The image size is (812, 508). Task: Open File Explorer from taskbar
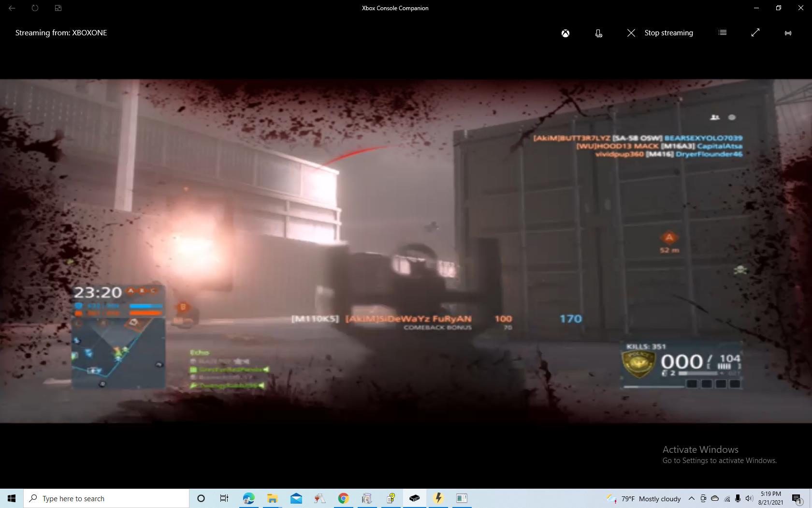[272, 498]
